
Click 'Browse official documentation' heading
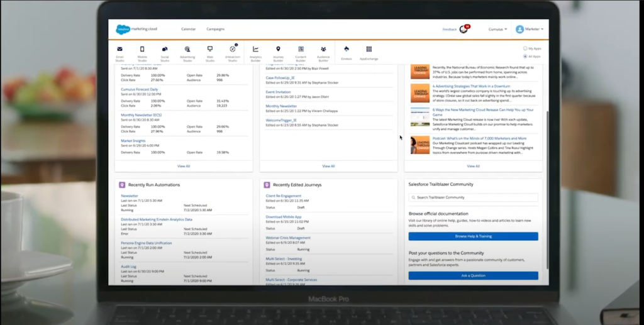438,214
